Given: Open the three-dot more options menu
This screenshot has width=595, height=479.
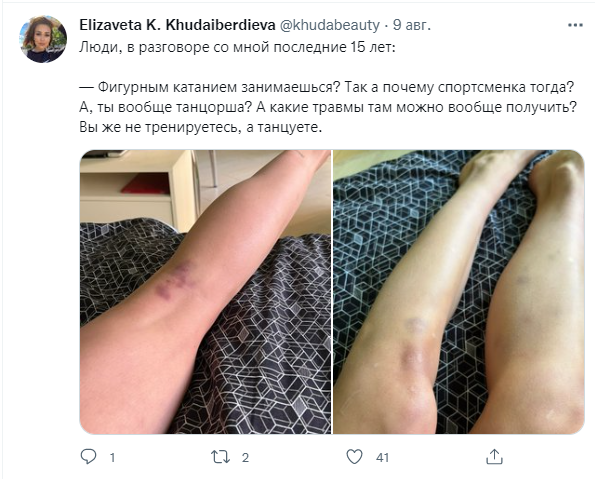Looking at the screenshot, I should [575, 25].
